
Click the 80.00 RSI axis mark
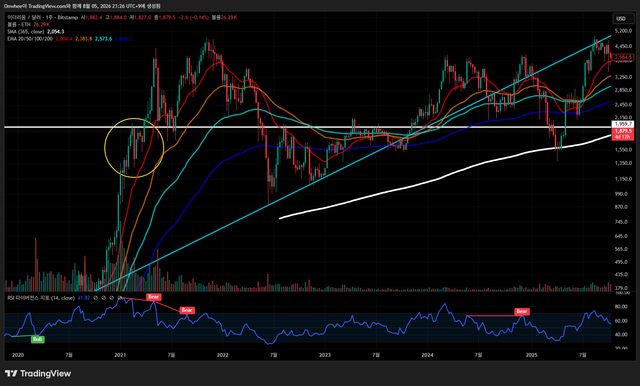621,306
